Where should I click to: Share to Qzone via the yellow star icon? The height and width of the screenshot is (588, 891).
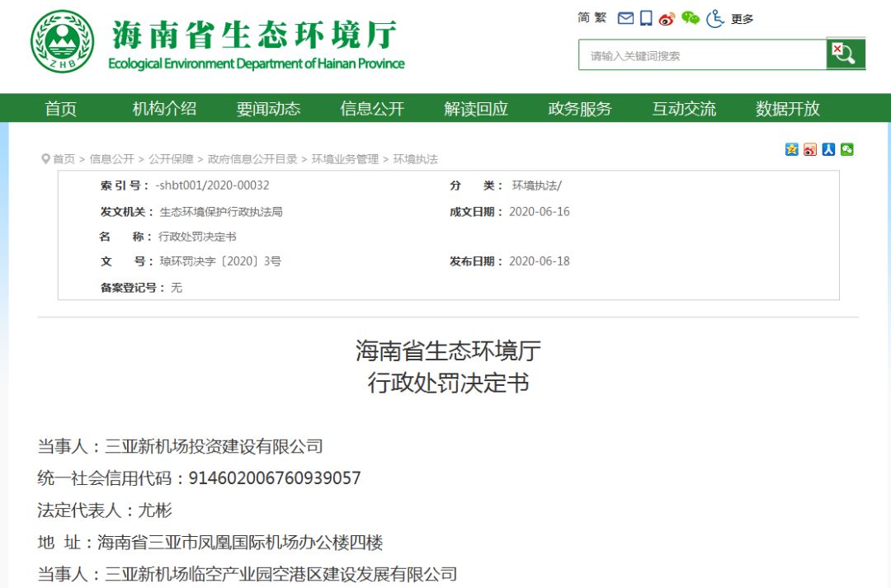click(x=792, y=149)
